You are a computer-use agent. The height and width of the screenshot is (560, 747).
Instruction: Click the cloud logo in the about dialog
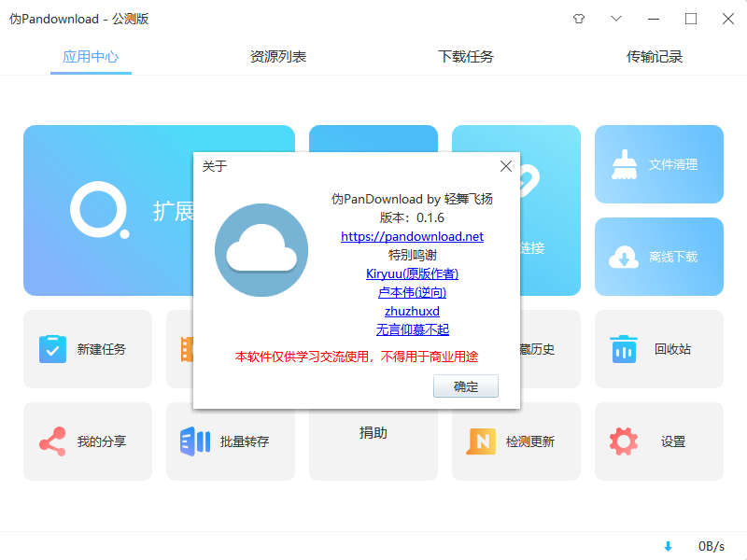(x=261, y=250)
